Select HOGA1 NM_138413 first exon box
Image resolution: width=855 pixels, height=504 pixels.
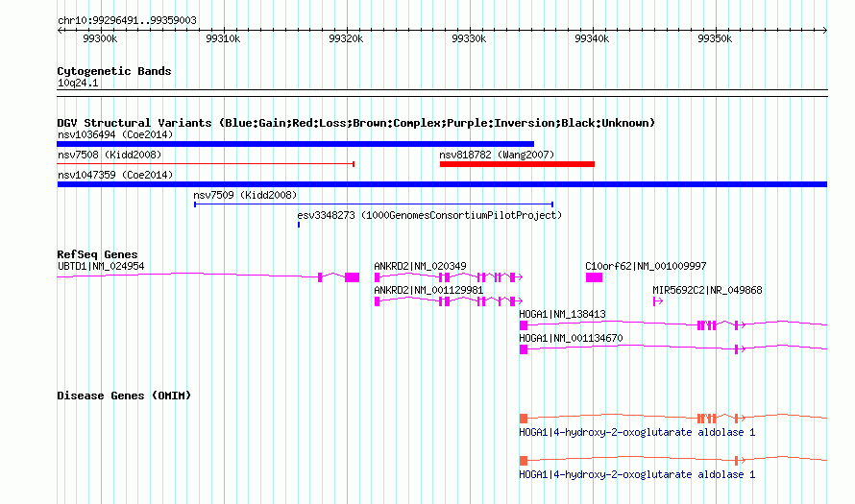pos(524,325)
